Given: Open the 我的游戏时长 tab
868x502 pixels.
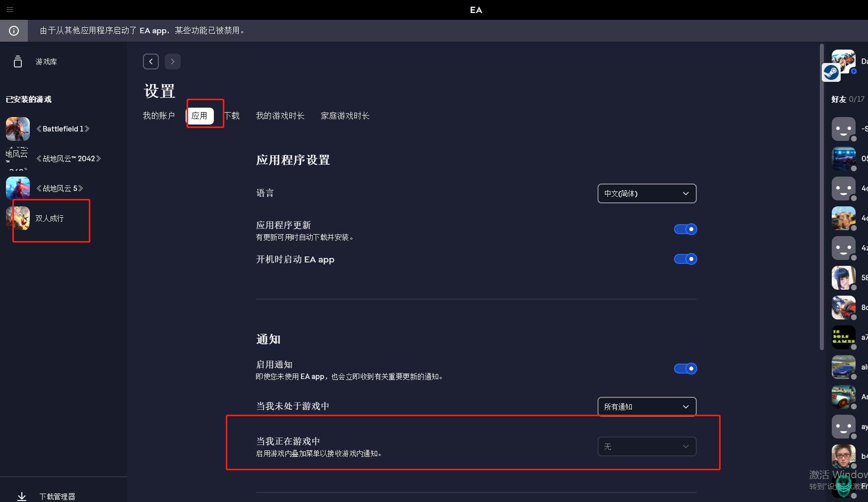Looking at the screenshot, I should 280,116.
